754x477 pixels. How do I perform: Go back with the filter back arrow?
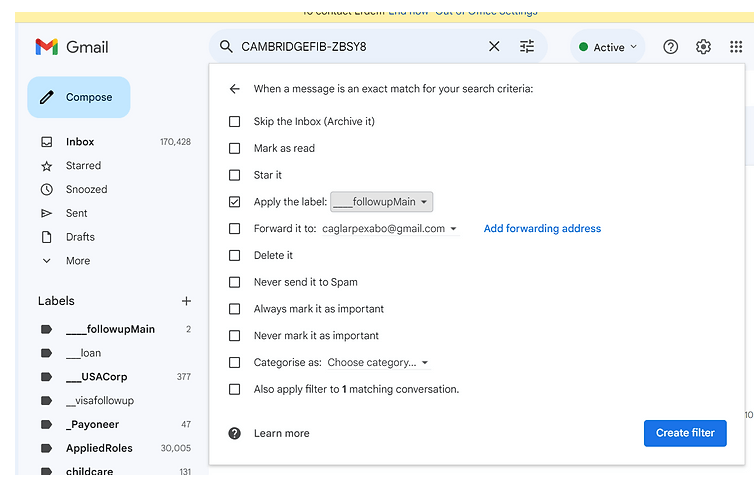[x=235, y=89]
